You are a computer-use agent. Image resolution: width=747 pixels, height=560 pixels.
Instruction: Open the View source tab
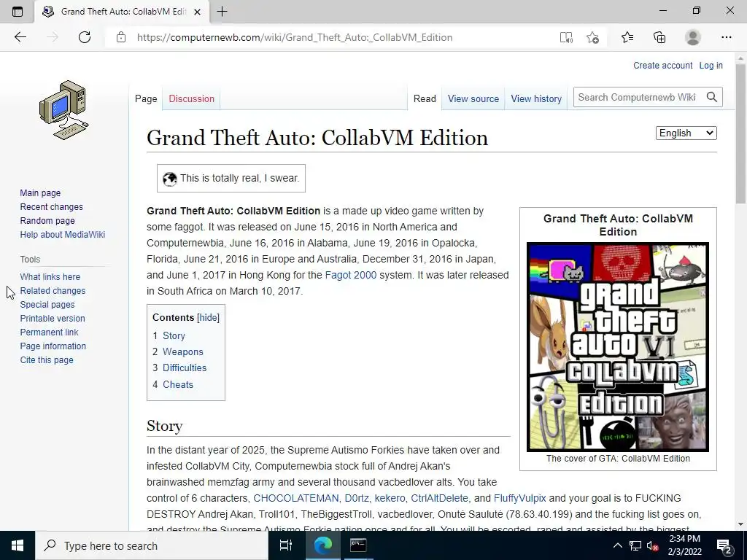point(473,98)
